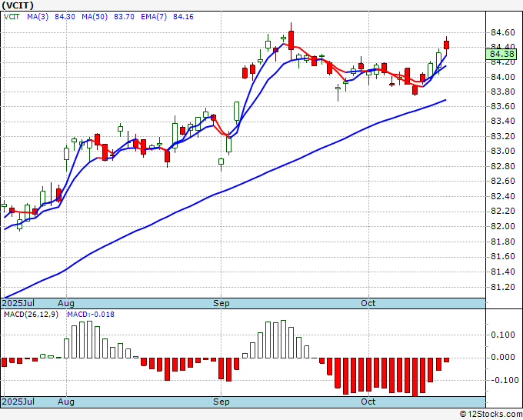523x420 pixels.
Task: Click the latest red candlestick near 84.45
Action: (x=446, y=45)
